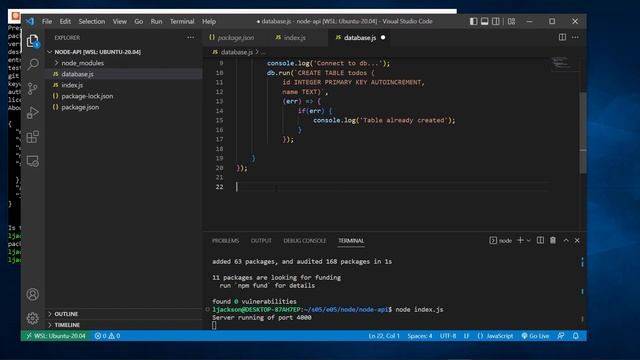Maximize the panel with the up chevron
The width and height of the screenshot is (640, 360).
pyautogui.click(x=566, y=240)
